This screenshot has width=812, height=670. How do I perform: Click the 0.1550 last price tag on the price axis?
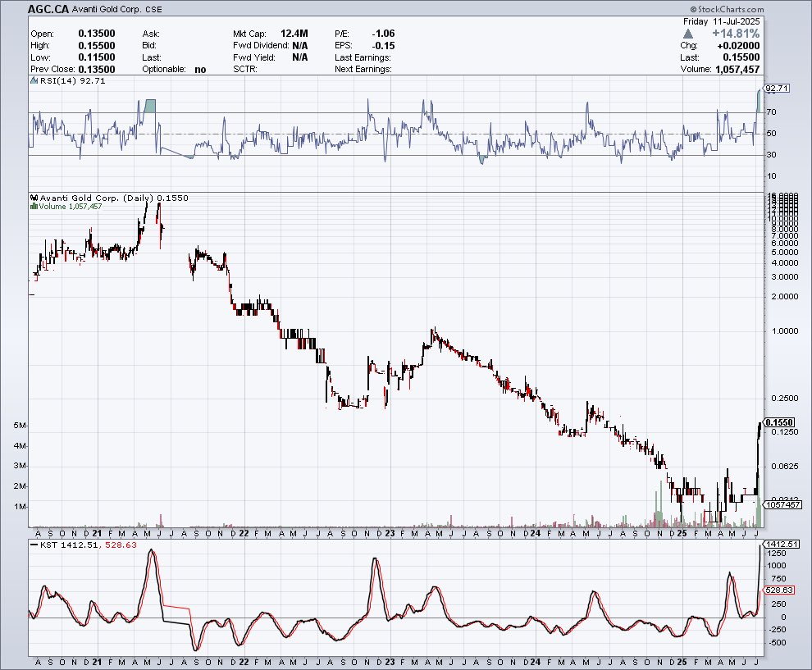pos(779,423)
